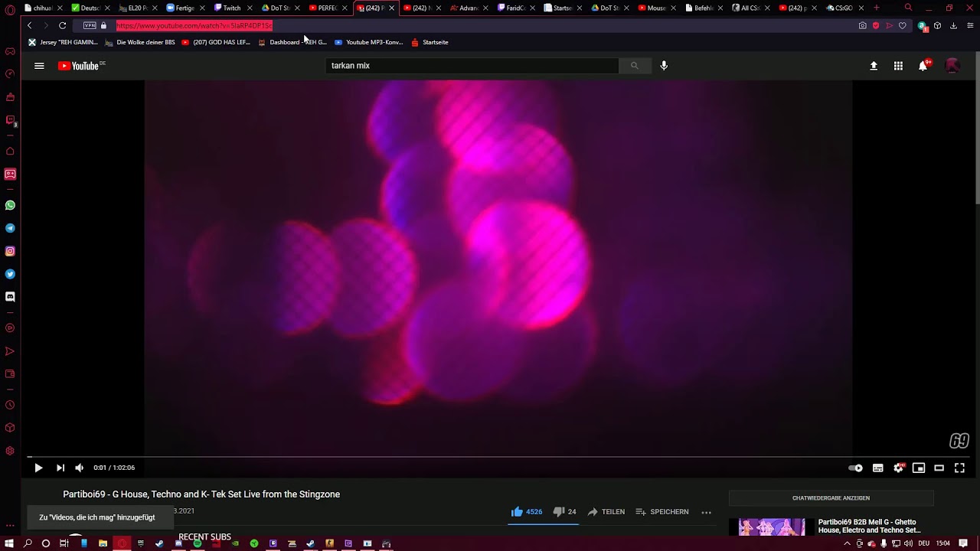Click SPEICHERN to save the video

(x=662, y=512)
